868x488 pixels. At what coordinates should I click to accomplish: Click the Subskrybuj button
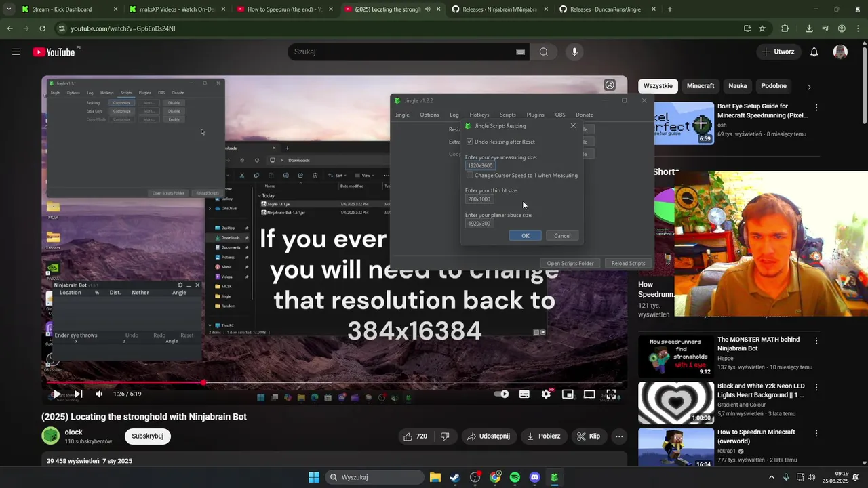[x=147, y=436]
